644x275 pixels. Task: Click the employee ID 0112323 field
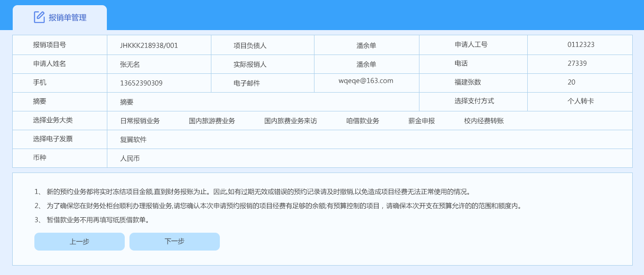pos(580,45)
